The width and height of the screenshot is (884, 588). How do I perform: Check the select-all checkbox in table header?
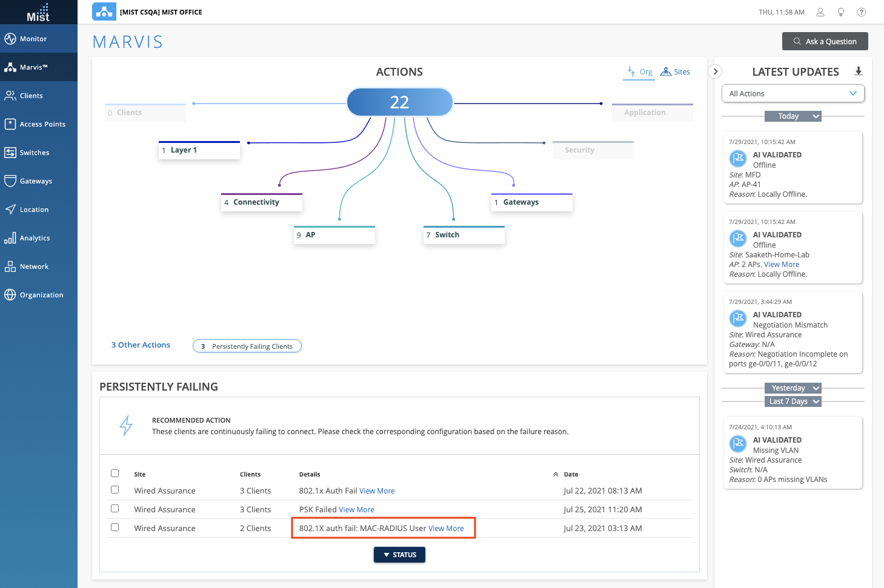pyautogui.click(x=115, y=474)
